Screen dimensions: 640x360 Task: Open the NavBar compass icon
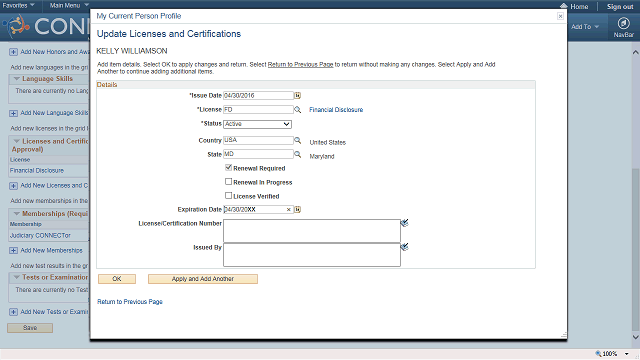[x=623, y=23]
